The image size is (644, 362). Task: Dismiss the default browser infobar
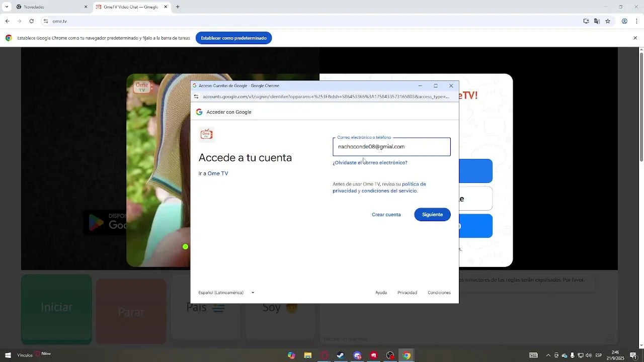[635, 38]
